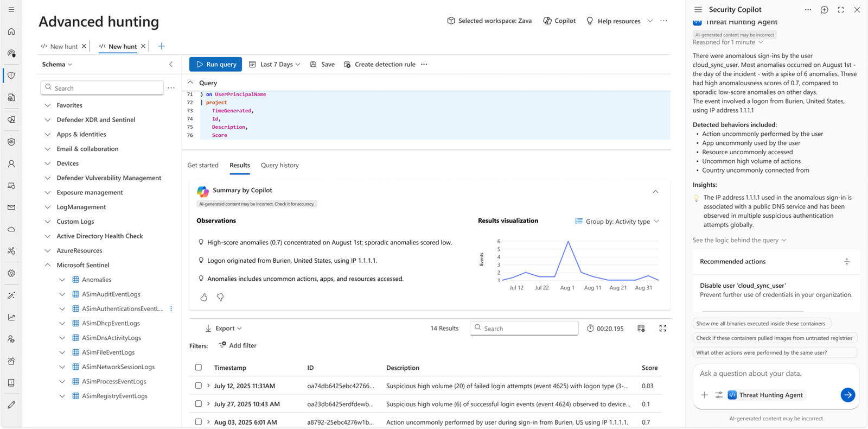Open the Security Copilot panel menu icon

click(698, 10)
